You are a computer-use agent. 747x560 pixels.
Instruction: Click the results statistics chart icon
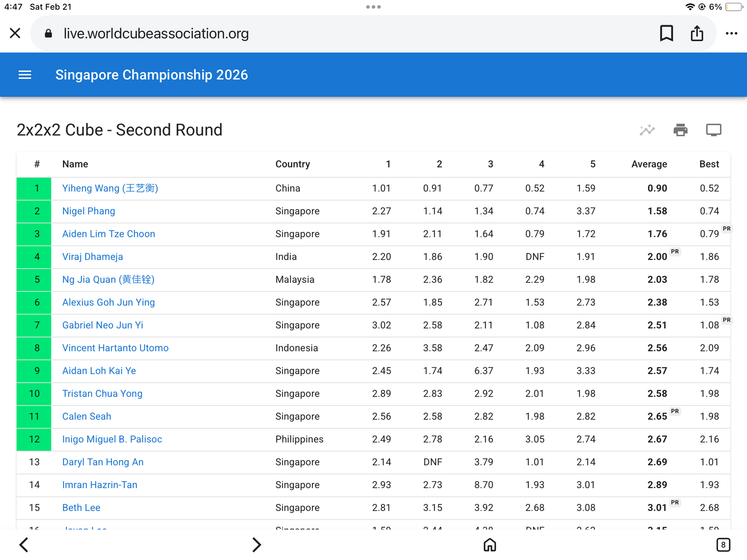[x=647, y=130]
